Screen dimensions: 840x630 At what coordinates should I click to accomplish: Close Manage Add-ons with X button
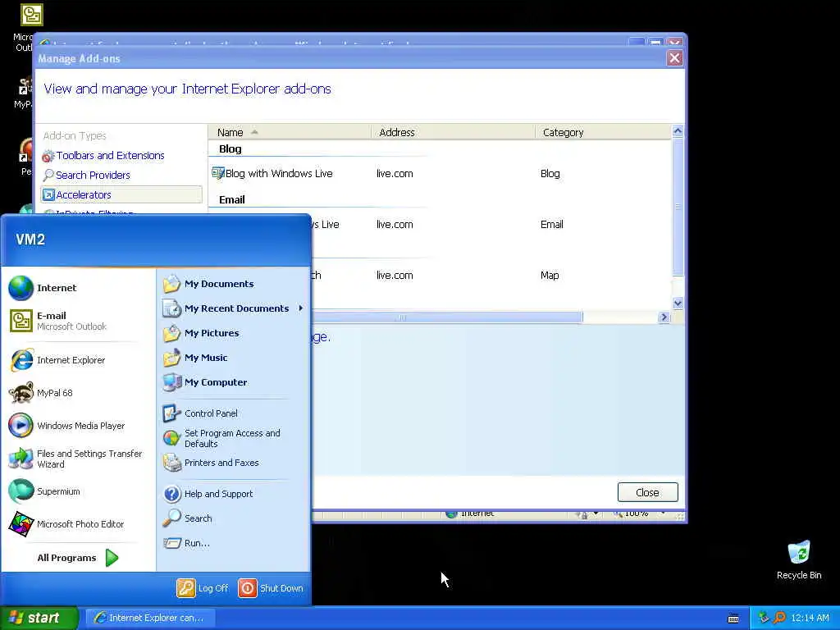click(x=674, y=58)
